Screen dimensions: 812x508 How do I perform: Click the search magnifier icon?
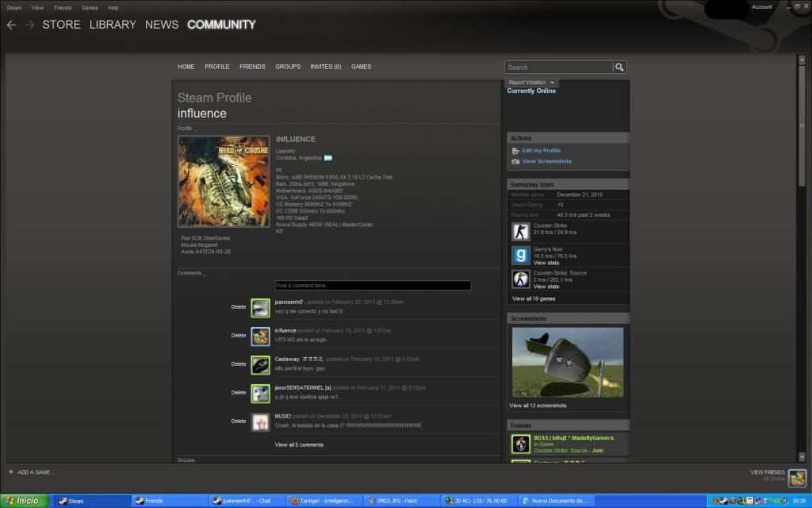[x=619, y=67]
